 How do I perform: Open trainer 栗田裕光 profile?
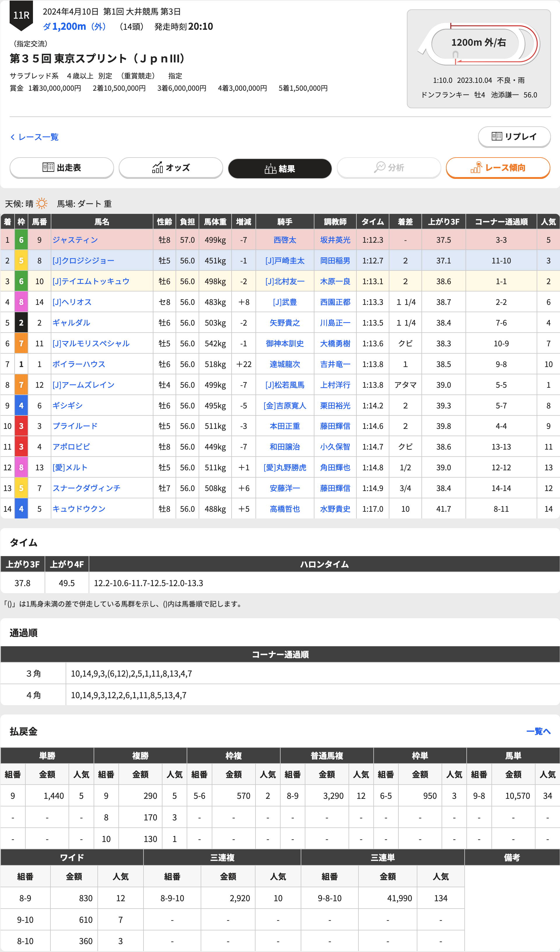(x=335, y=406)
